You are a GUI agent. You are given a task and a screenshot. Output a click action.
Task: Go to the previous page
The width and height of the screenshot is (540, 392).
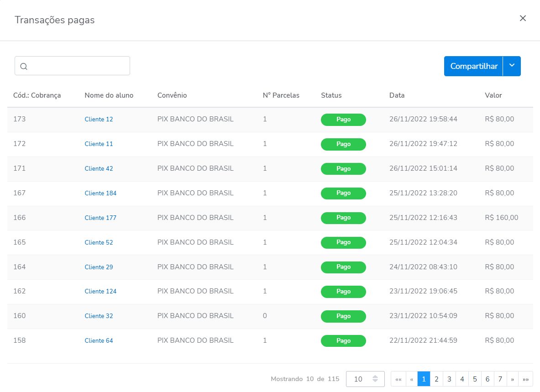(x=412, y=379)
